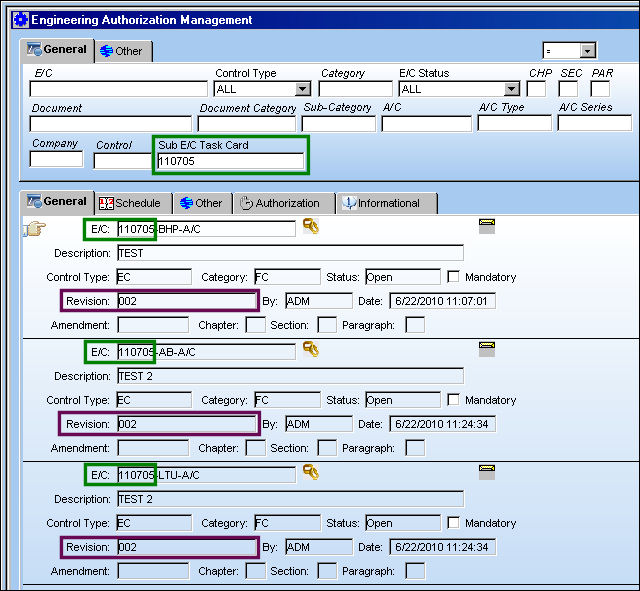Open the yellow note icon for 110705-LTU-A/C
The height and width of the screenshot is (591, 640).
487,472
